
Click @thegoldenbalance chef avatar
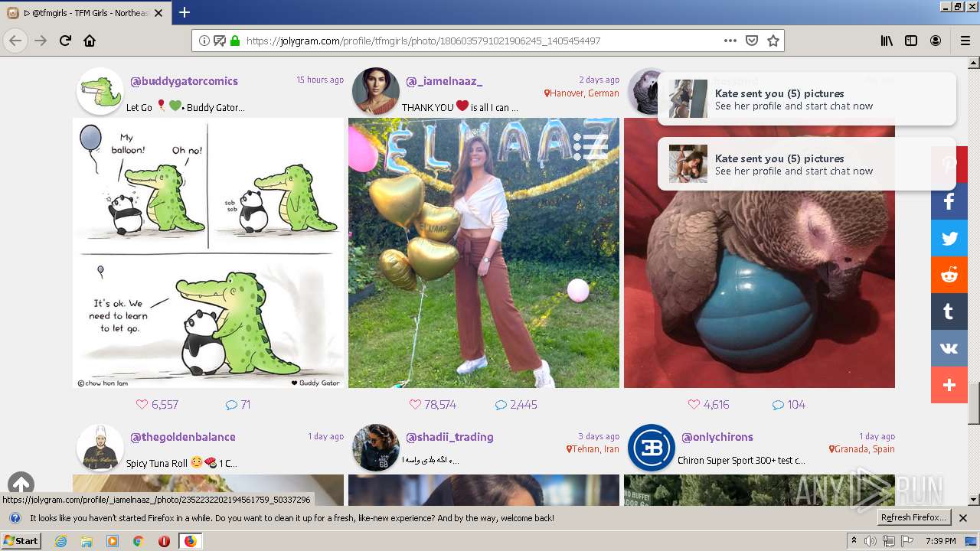click(100, 448)
